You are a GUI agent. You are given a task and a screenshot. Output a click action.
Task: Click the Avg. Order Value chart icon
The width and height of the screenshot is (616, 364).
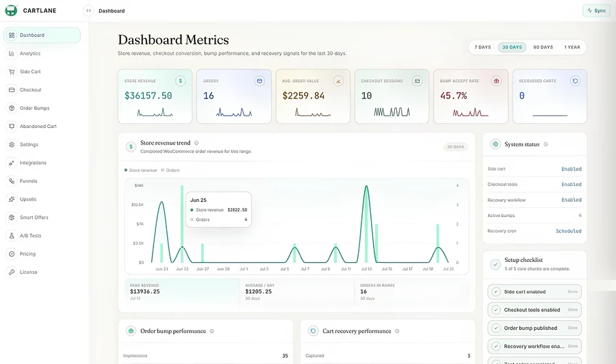tap(338, 81)
